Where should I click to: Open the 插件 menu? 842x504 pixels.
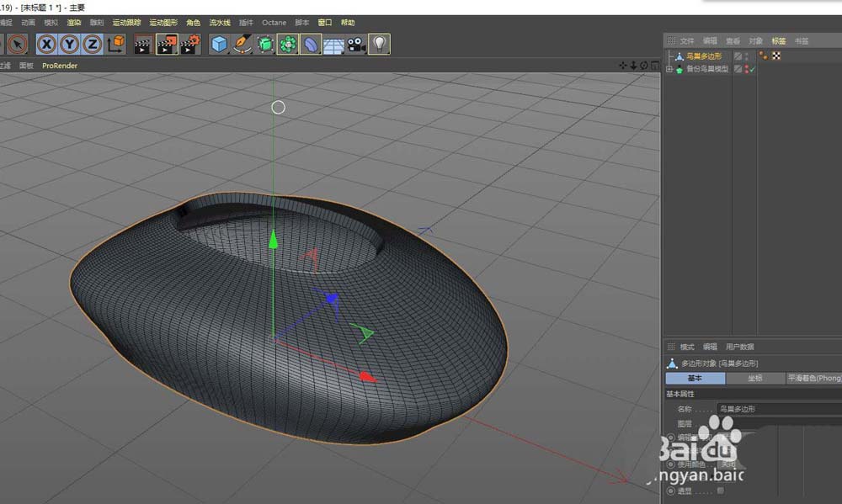pos(246,23)
